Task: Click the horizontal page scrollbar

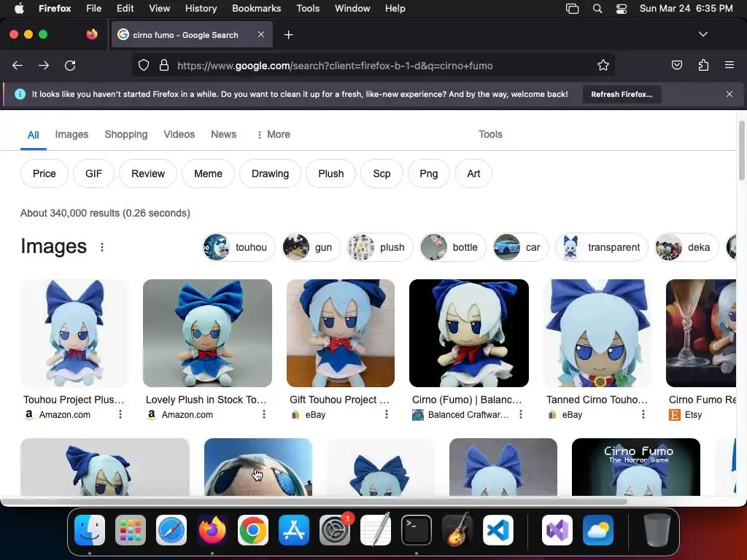Action: click(x=314, y=501)
